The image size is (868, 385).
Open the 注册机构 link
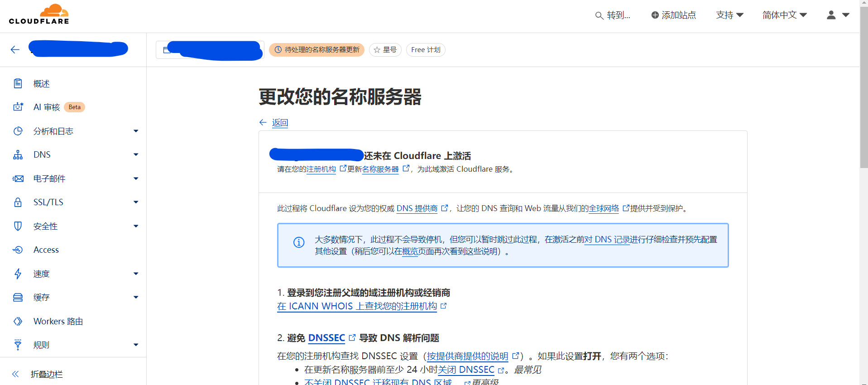coord(321,169)
